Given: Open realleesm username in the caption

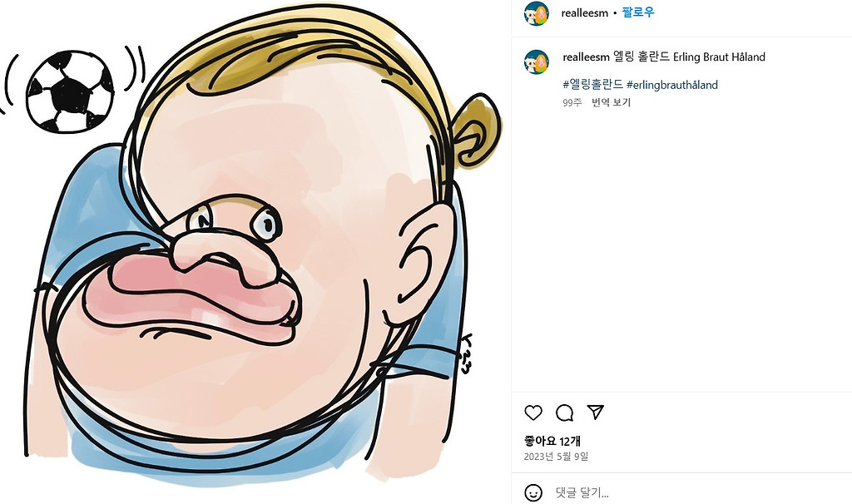Looking at the screenshot, I should coord(586,57).
